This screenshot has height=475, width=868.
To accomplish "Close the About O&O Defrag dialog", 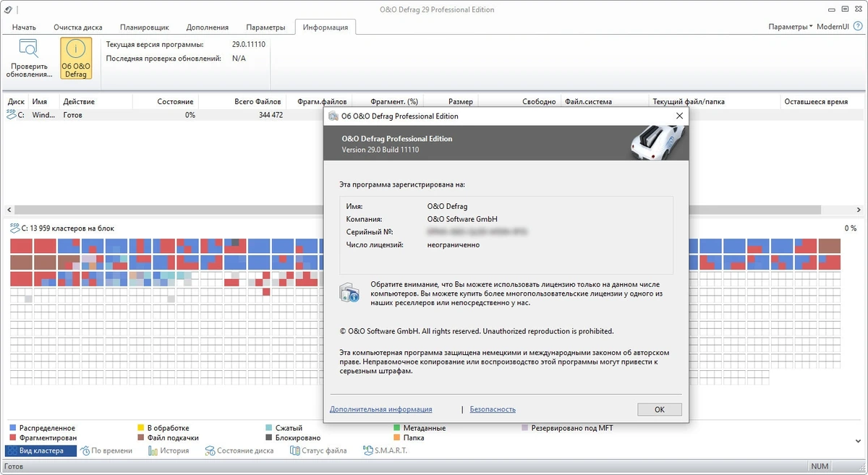I will point(678,116).
